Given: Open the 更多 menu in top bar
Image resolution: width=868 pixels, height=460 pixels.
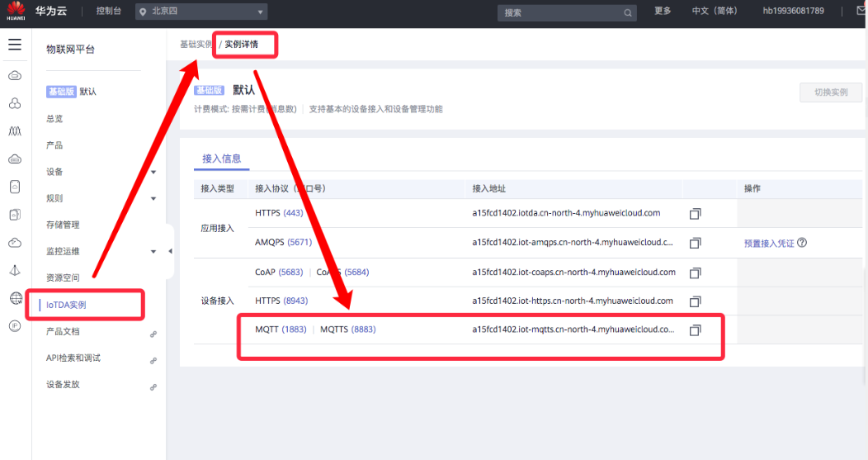Looking at the screenshot, I should click(663, 11).
